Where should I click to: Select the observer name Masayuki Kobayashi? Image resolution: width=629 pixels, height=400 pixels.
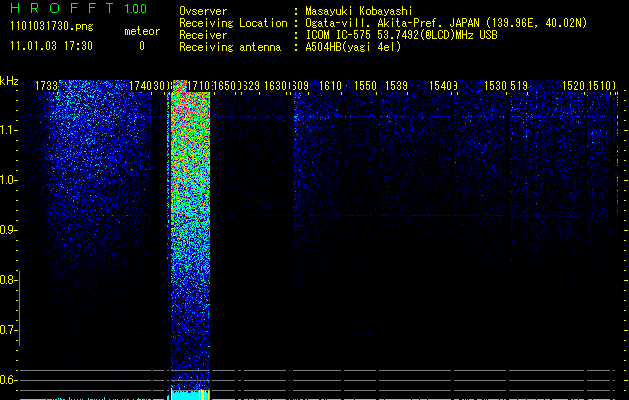point(359,11)
